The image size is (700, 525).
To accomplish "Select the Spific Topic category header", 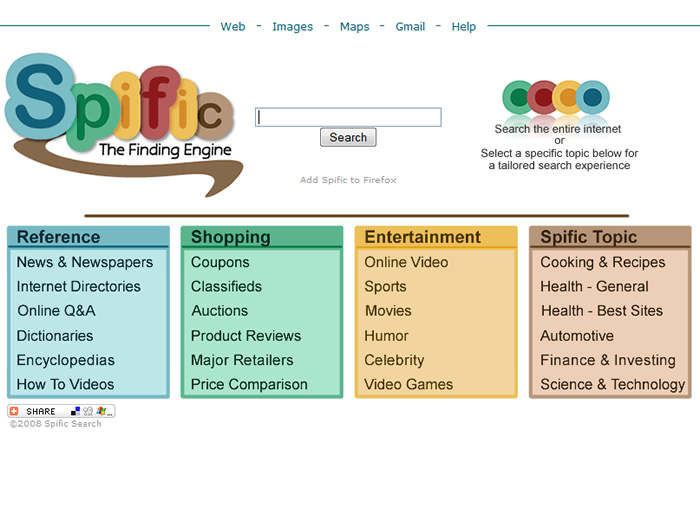I will [x=588, y=237].
